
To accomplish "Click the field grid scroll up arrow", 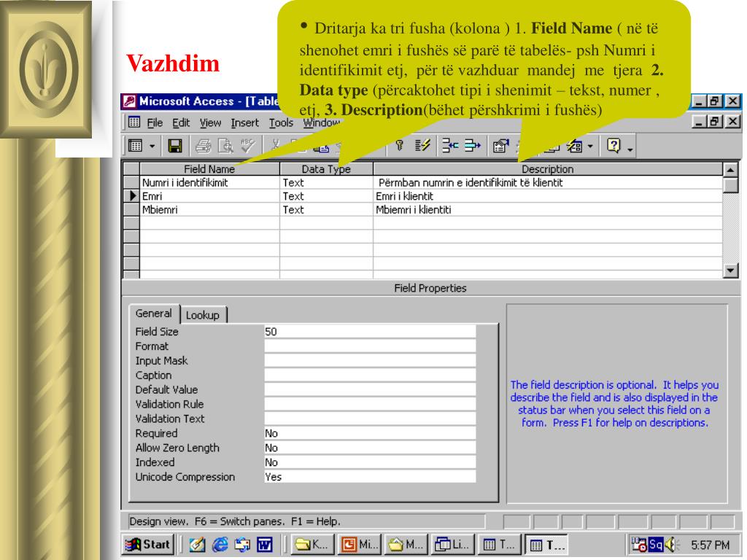I will click(730, 169).
